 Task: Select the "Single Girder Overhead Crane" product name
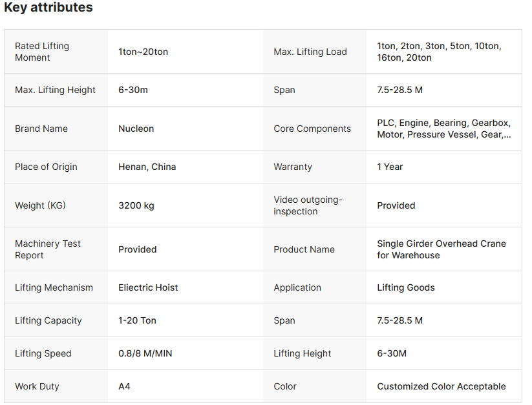(442, 249)
